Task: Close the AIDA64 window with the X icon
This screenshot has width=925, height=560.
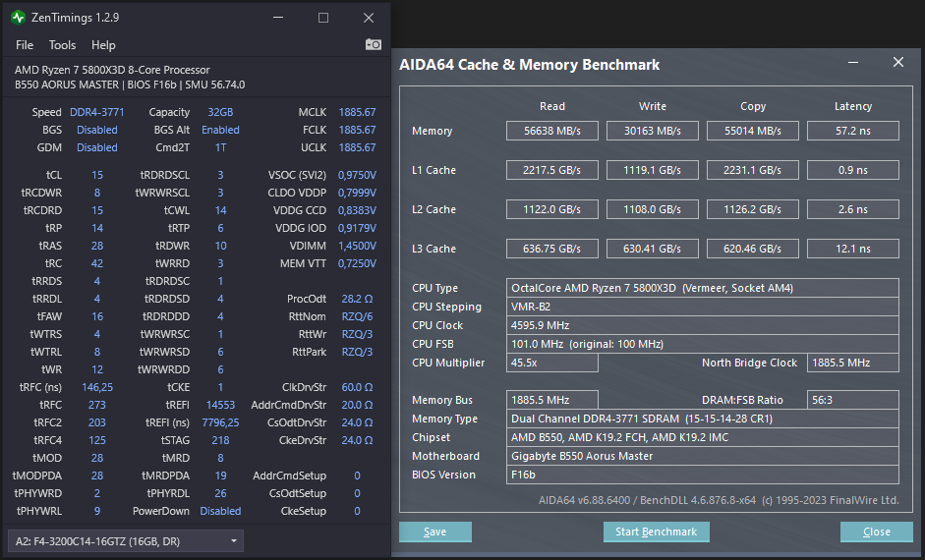Action: 897,63
